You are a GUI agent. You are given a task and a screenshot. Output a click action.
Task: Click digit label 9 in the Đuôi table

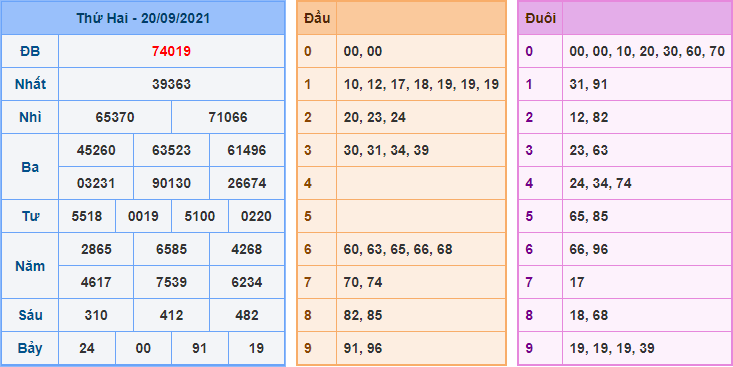click(529, 348)
